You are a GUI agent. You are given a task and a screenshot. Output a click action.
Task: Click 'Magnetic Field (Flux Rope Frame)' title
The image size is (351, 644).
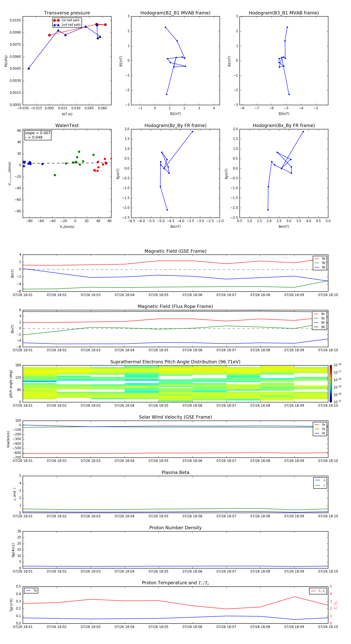175,307
